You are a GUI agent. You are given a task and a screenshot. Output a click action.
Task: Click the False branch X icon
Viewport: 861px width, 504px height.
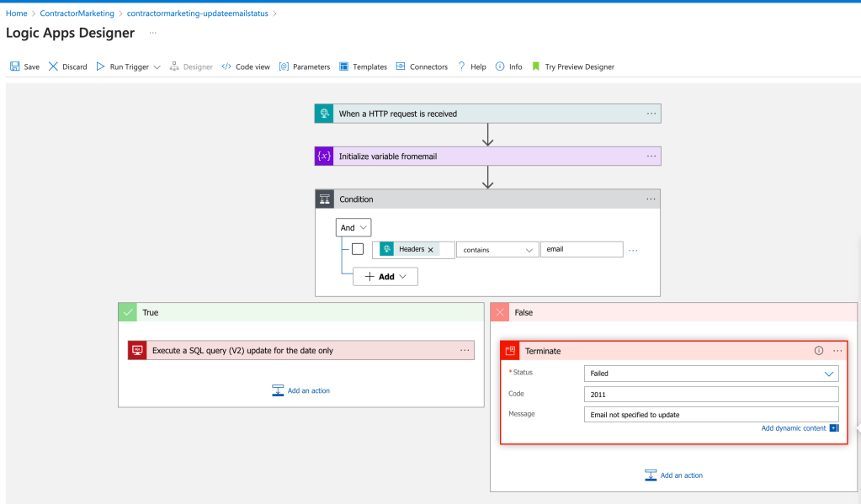pyautogui.click(x=500, y=312)
